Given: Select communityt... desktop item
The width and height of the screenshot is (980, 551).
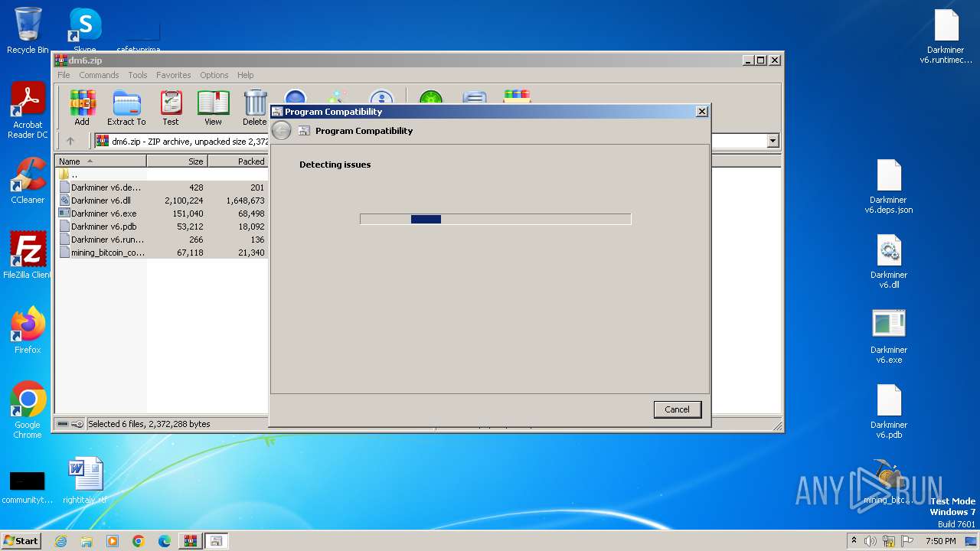Looking at the screenshot, I should point(27,486).
